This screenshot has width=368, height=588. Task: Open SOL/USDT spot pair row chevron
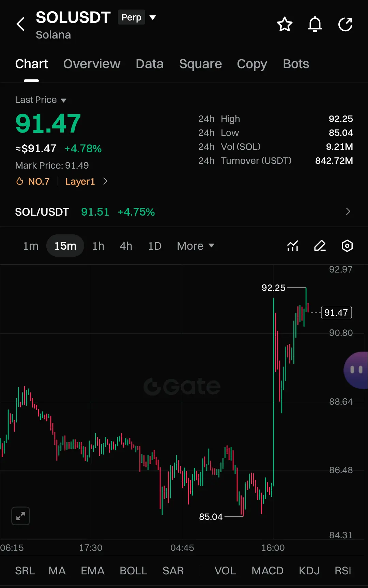[348, 212]
